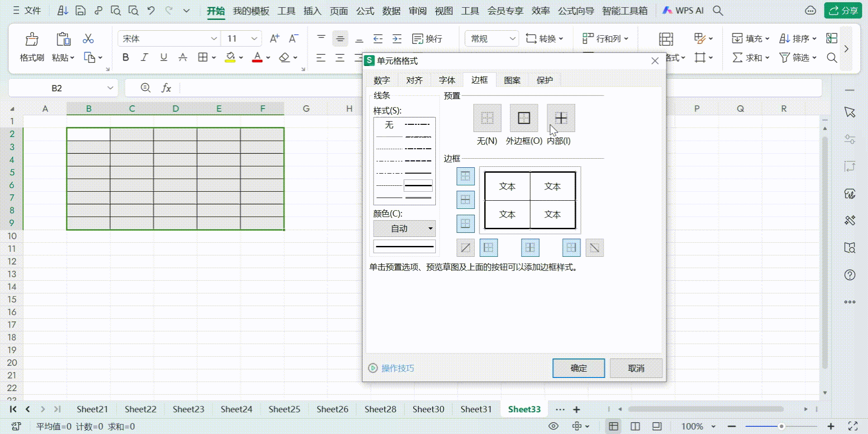This screenshot has height=434, width=868.
Task: Click the underline formatting icon
Action: [x=163, y=57]
